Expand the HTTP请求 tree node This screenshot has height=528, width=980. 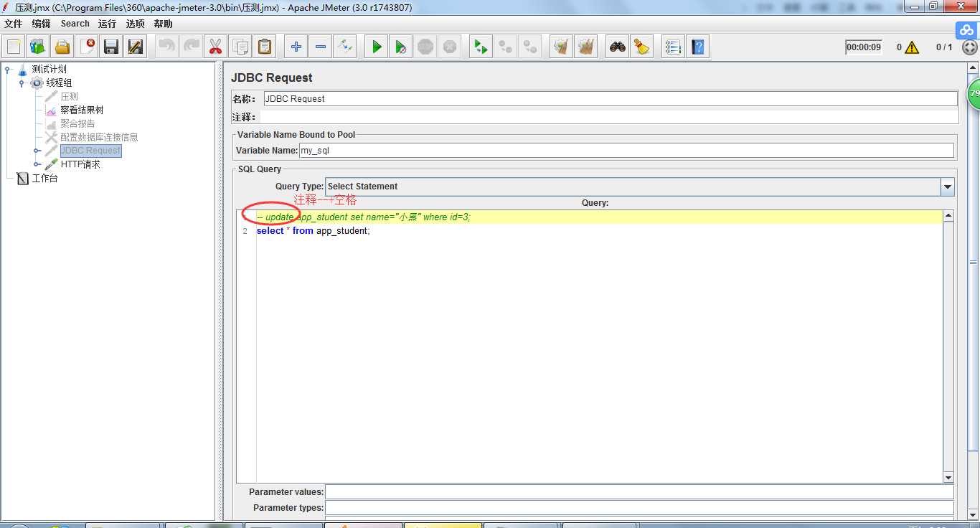click(37, 164)
